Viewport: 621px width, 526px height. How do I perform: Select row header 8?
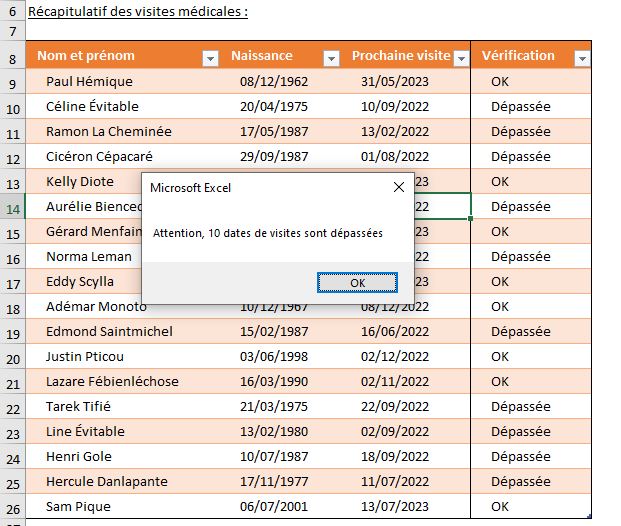click(12, 57)
